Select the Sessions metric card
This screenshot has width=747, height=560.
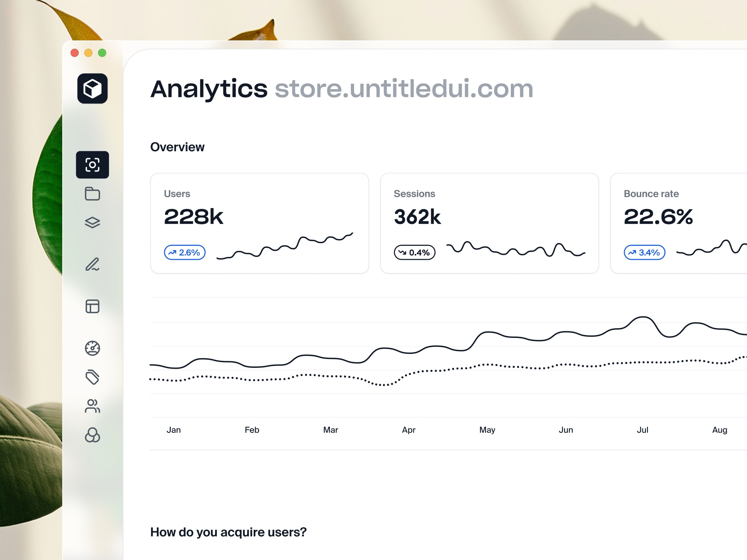click(x=489, y=223)
